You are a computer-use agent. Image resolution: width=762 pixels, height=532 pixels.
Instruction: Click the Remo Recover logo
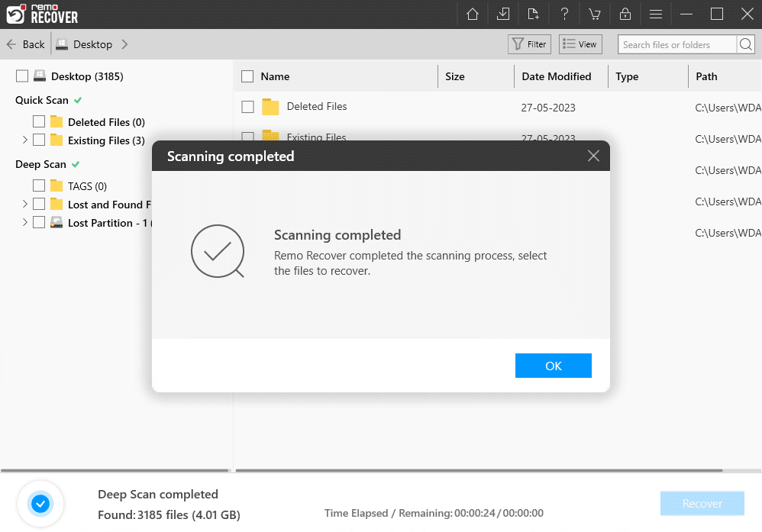pyautogui.click(x=42, y=14)
